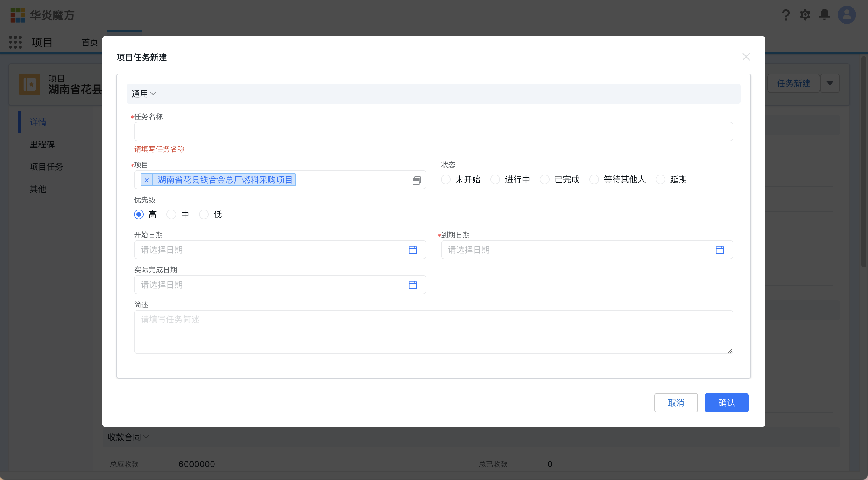This screenshot has width=868, height=480.
Task: Open the notifications bell
Action: (825, 15)
